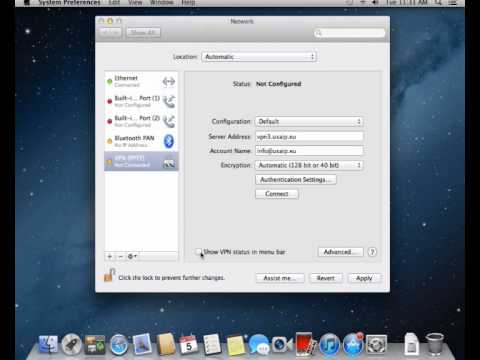Open Reminders checklist icon in dock

pyautogui.click(x=212, y=345)
